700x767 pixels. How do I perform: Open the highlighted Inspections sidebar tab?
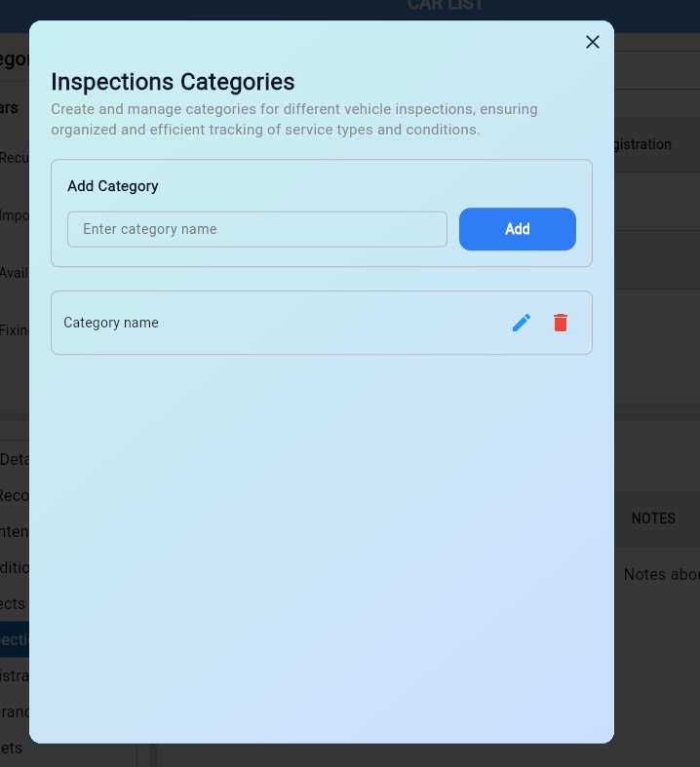(15, 639)
